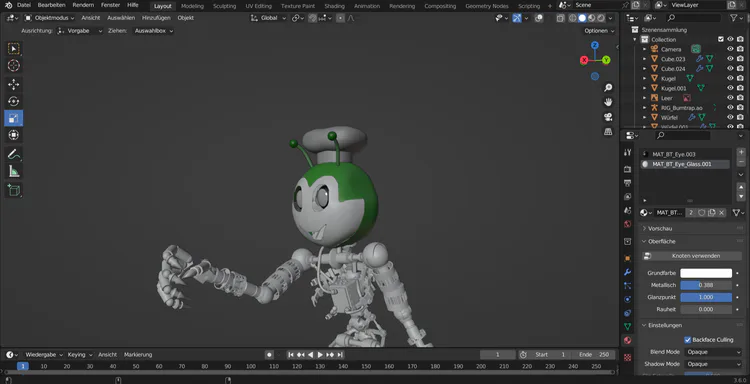Open the Wiedergabe timeline menu
This screenshot has width=750, height=384.
pyautogui.click(x=44, y=355)
